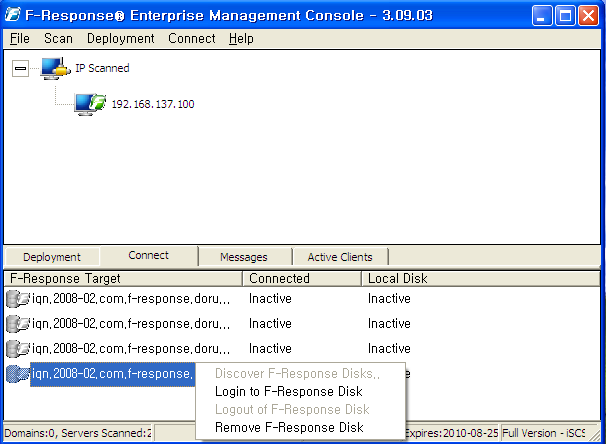The height and width of the screenshot is (444, 606).
Task: Sort by F-Response Target column header
Action: point(123,279)
